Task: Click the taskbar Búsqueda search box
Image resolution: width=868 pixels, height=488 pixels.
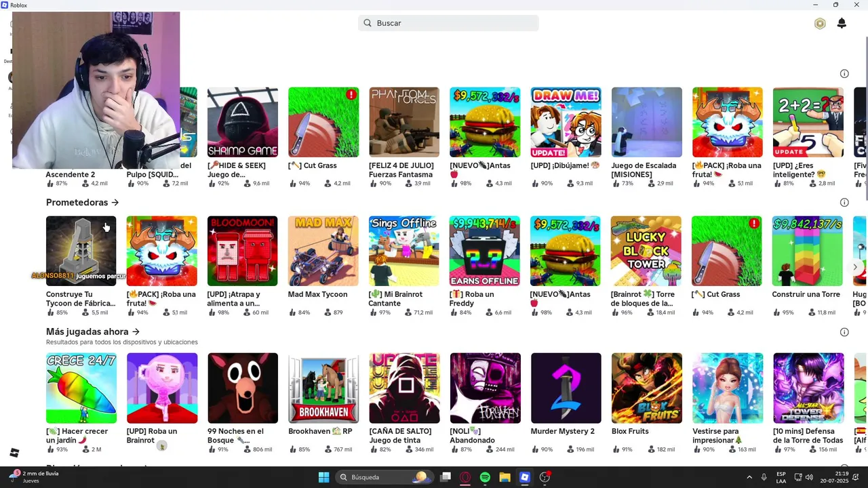Action: tap(385, 477)
